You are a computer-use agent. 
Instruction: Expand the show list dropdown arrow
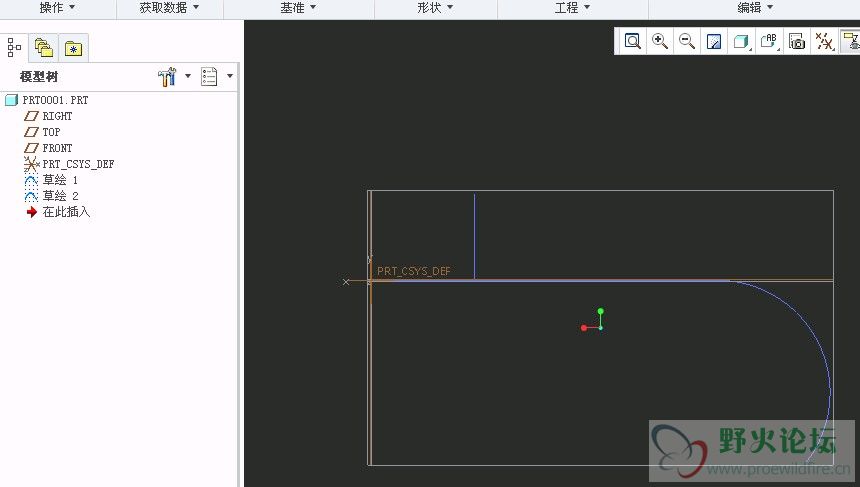[230, 76]
